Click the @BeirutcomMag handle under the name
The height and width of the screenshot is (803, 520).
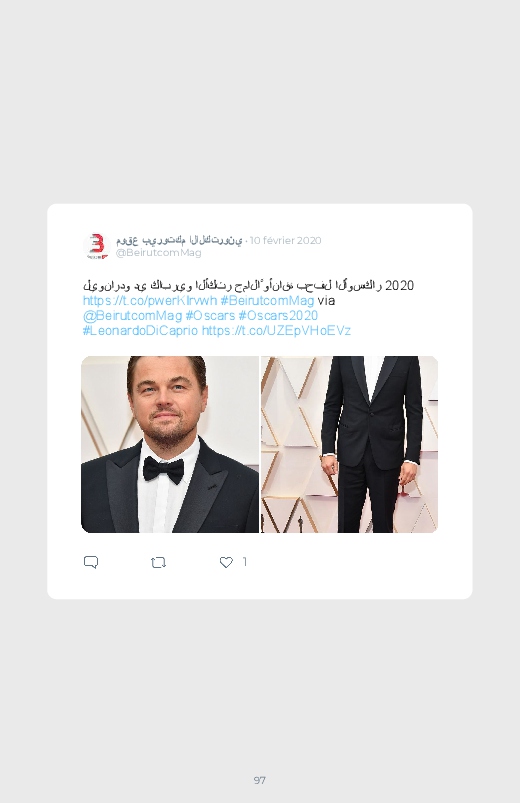click(x=158, y=252)
